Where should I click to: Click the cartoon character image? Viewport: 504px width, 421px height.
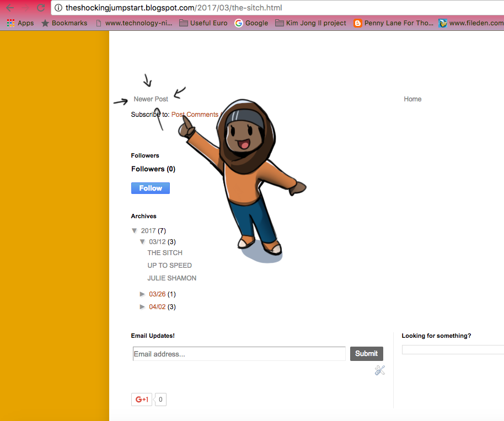(x=243, y=181)
